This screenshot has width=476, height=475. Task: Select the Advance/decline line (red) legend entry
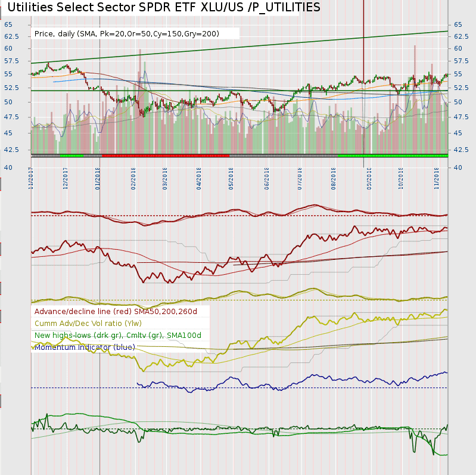[x=116, y=312]
